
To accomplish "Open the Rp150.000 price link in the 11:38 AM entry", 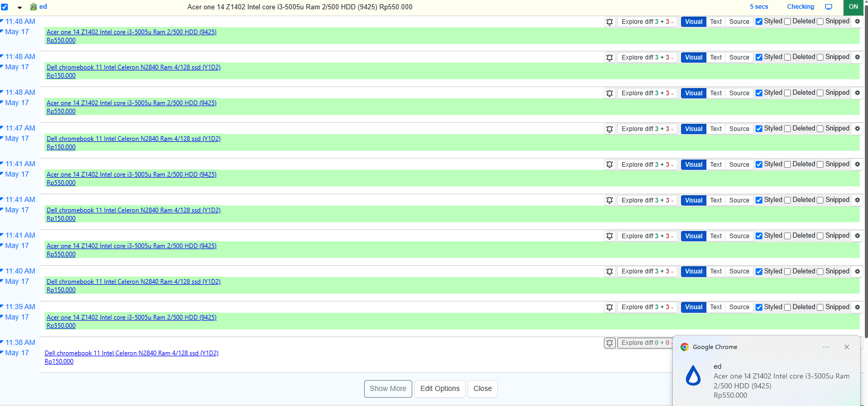I will [59, 361].
